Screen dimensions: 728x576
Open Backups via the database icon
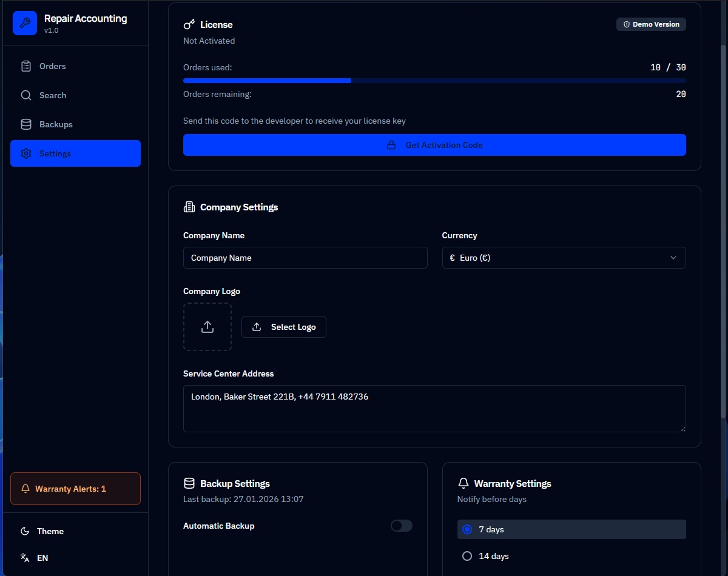click(x=26, y=124)
